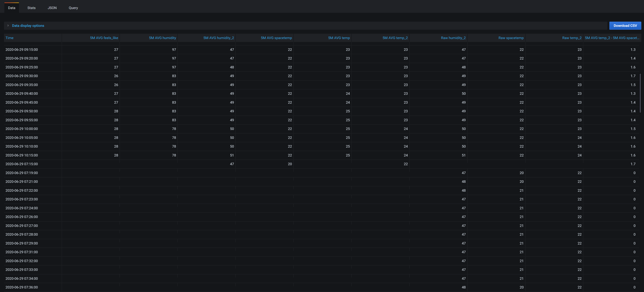Screen dimensions: 644x292
Task: Sort by the 5M AVG feels_like column
Action: 104,38
